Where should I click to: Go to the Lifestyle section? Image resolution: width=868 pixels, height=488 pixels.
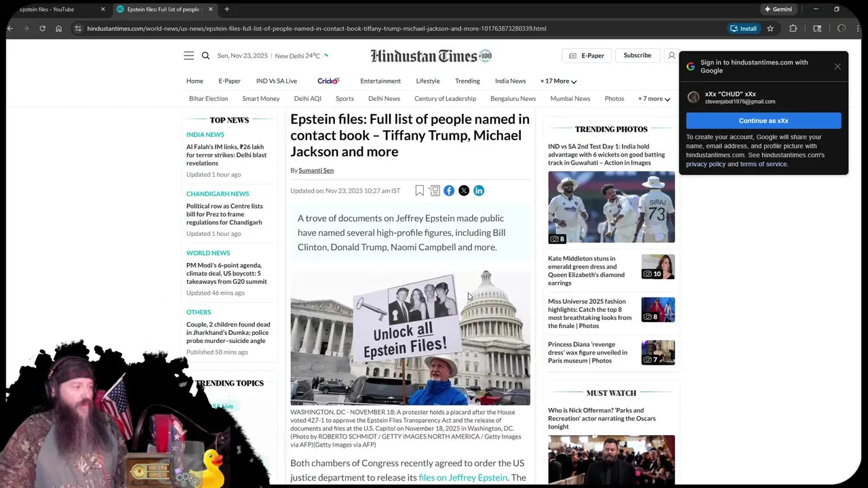pyautogui.click(x=428, y=81)
